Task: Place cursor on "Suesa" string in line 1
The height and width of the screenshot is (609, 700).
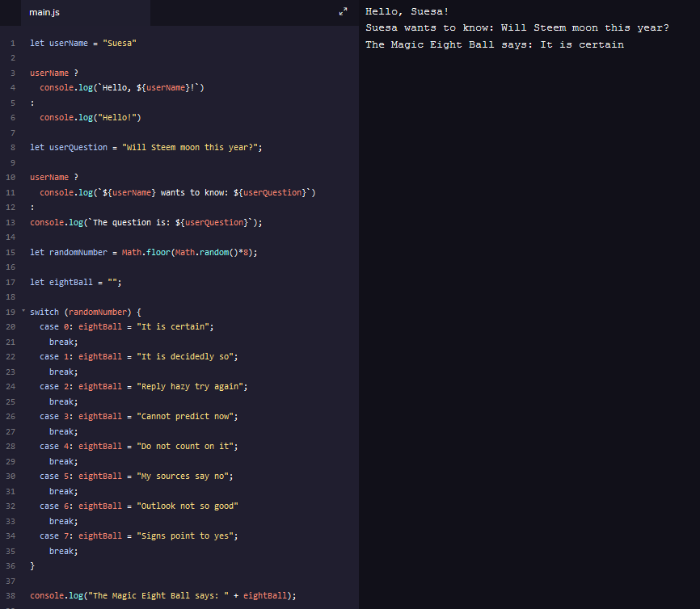Action: coord(119,44)
